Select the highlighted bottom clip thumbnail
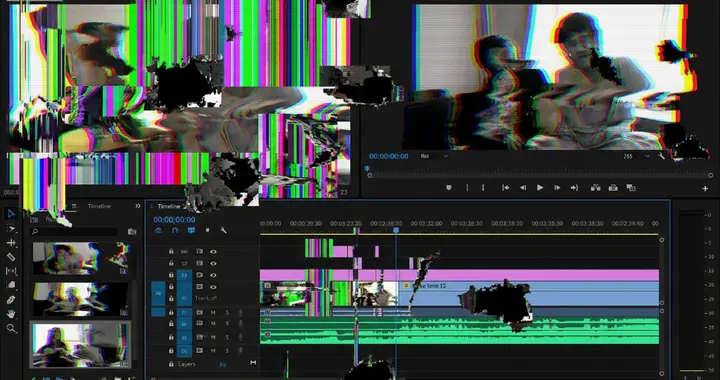The height and width of the screenshot is (380, 720). click(80, 345)
